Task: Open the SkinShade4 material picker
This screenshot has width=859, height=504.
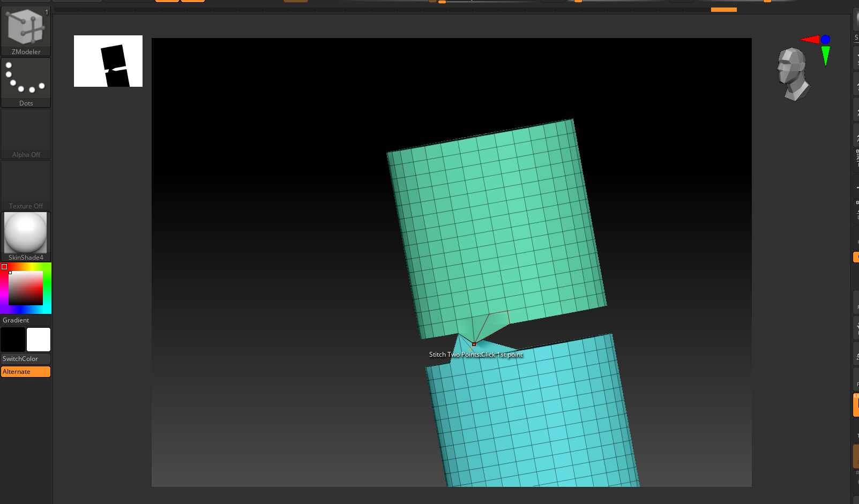Action: [26, 237]
